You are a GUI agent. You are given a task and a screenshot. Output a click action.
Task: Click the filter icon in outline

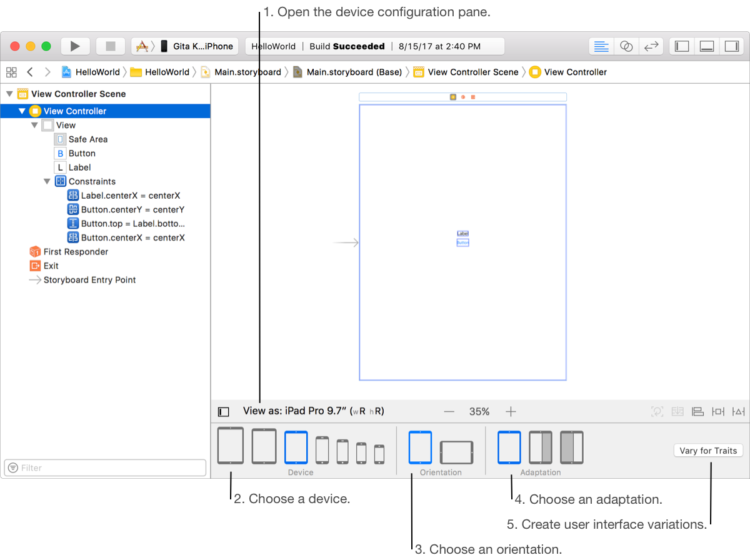click(x=13, y=467)
